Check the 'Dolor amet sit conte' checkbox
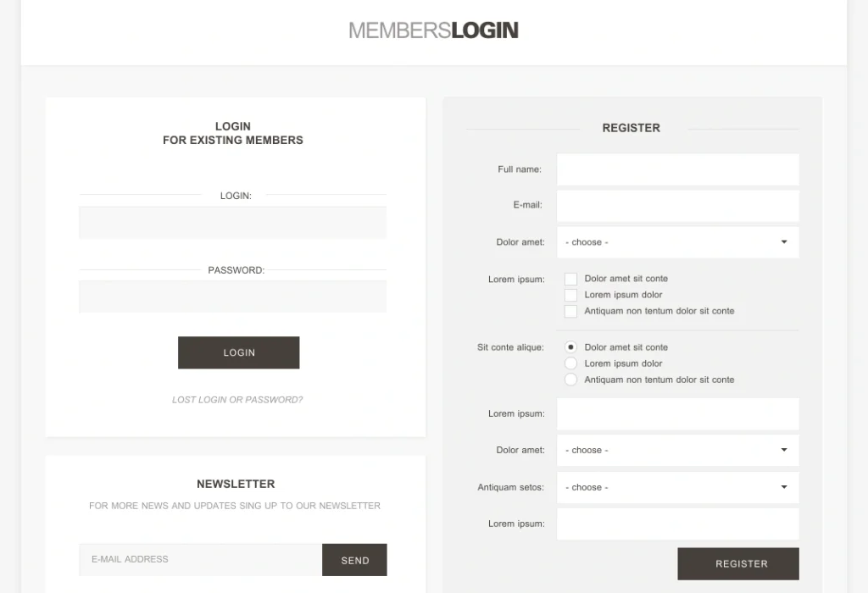Image resolution: width=868 pixels, height=593 pixels. 570,279
